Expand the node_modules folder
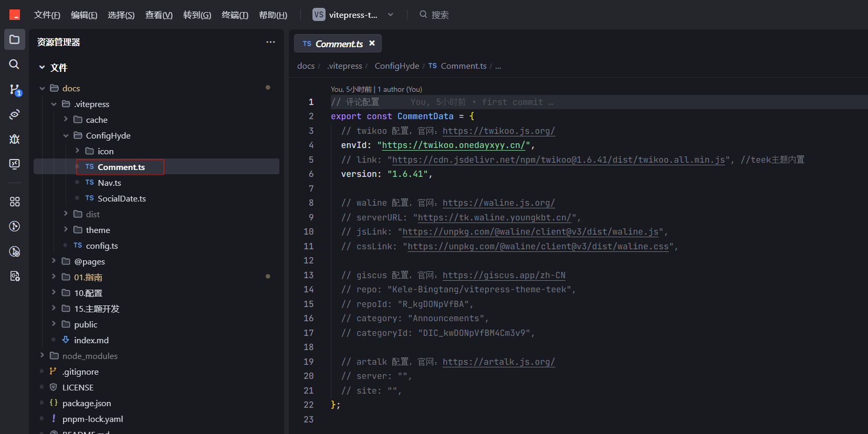 point(42,356)
